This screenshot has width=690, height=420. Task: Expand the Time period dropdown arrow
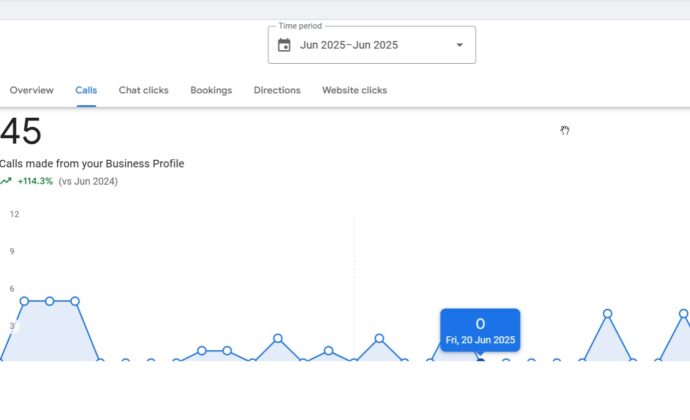459,45
